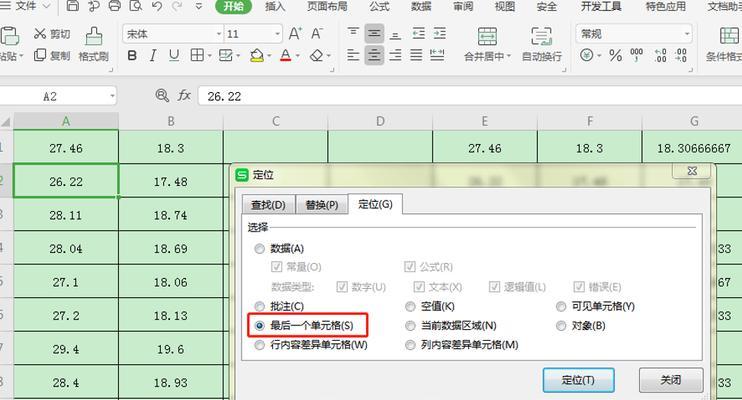
Task: Select 可见单元格(Y) radio option
Action: (x=561, y=306)
